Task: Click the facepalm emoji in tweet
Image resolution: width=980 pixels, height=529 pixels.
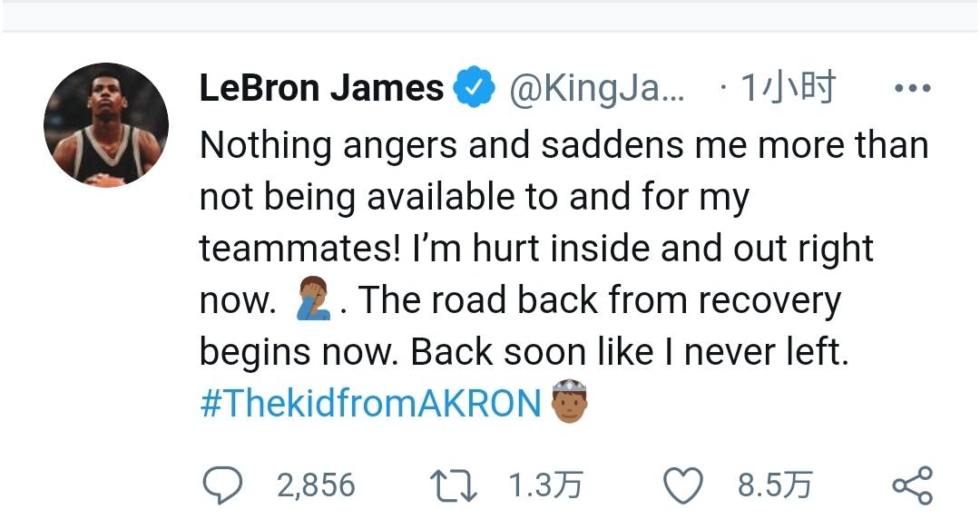Action: (x=314, y=299)
